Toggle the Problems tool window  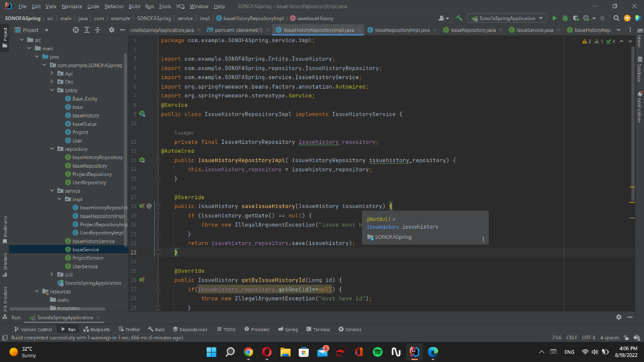click(257, 329)
